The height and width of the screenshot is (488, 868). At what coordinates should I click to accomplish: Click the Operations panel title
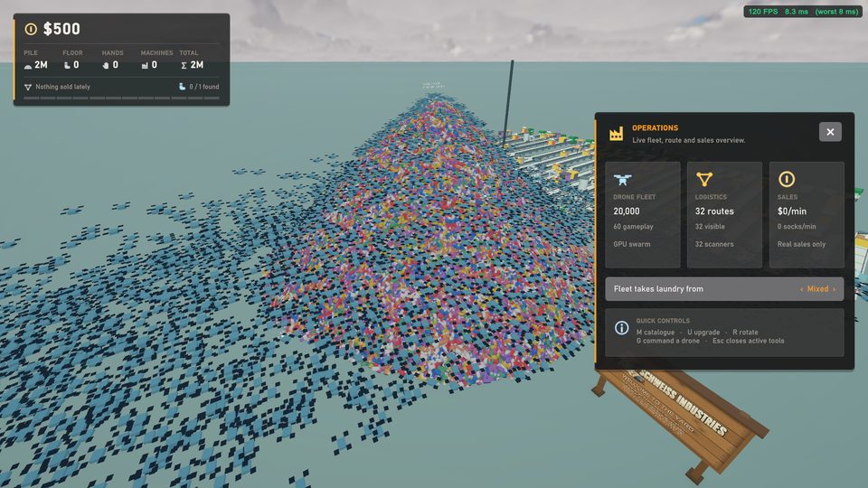coord(655,127)
